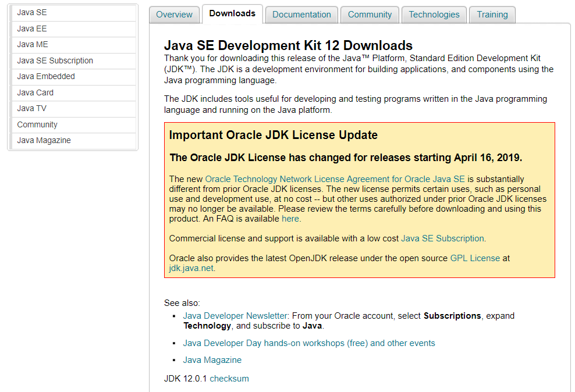Open the Overview tab
Screen dimensions: 575x392
point(174,15)
